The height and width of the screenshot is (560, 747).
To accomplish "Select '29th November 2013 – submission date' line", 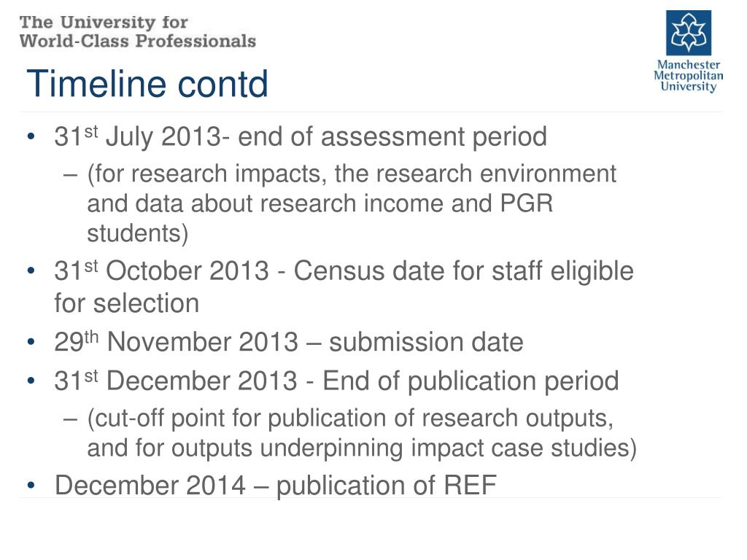I will tap(289, 341).
